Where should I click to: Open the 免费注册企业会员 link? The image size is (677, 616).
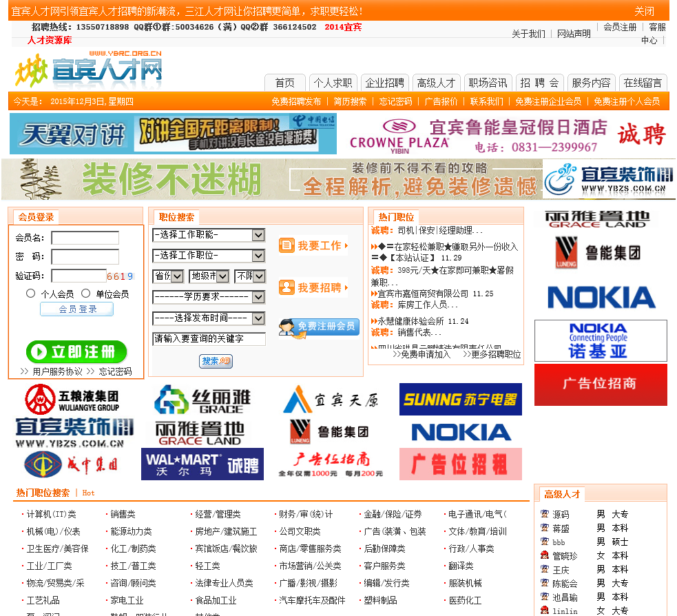click(x=548, y=101)
